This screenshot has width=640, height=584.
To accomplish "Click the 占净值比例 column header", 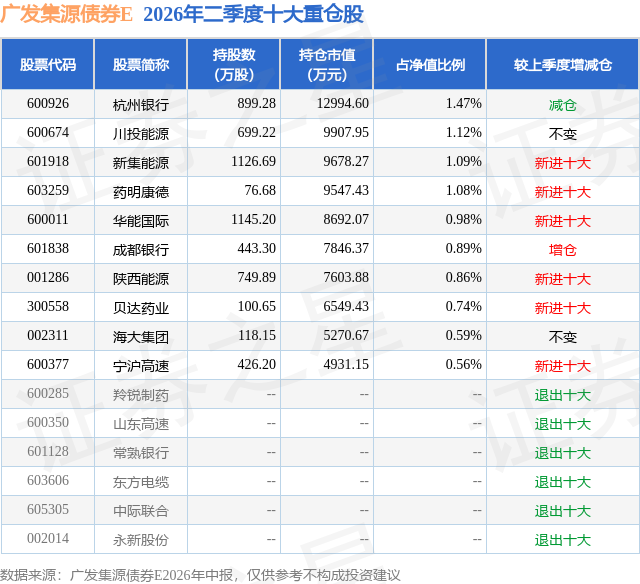I will click(430, 64).
